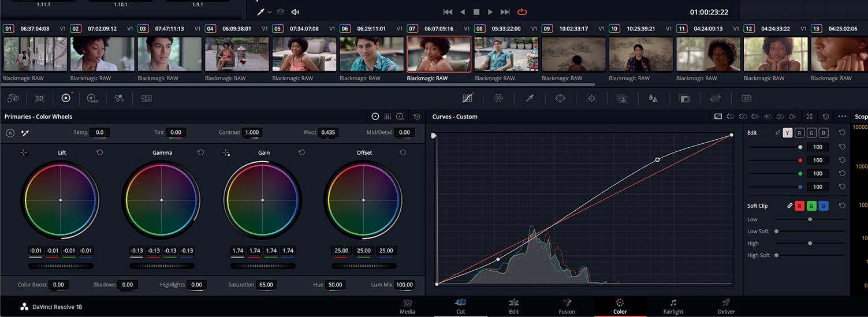
Task: Jump to the last frame
Action: click(x=505, y=12)
